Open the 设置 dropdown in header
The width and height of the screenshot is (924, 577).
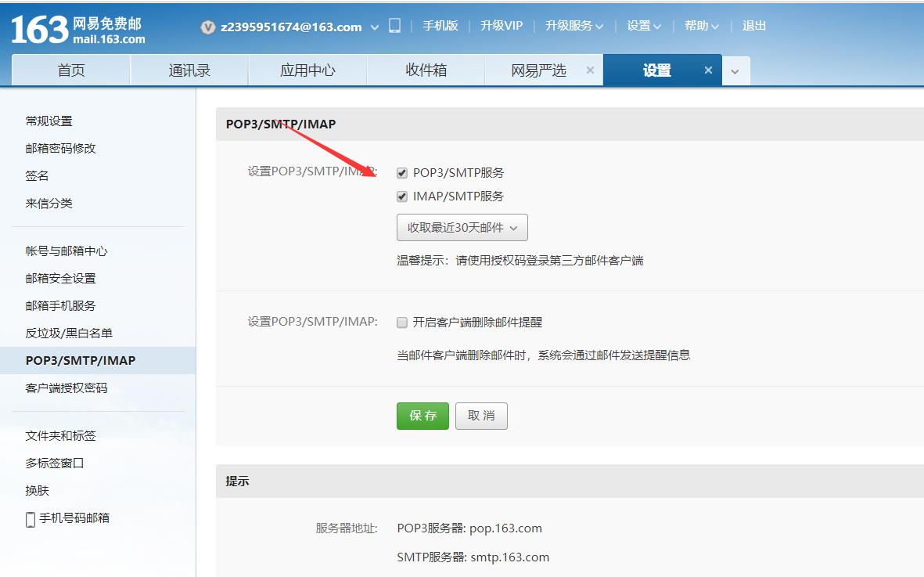tap(643, 26)
